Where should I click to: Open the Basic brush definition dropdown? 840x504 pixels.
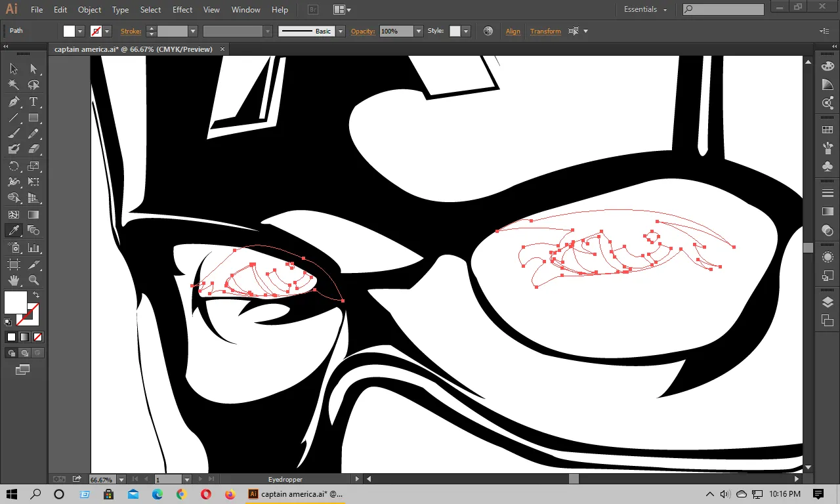point(340,31)
